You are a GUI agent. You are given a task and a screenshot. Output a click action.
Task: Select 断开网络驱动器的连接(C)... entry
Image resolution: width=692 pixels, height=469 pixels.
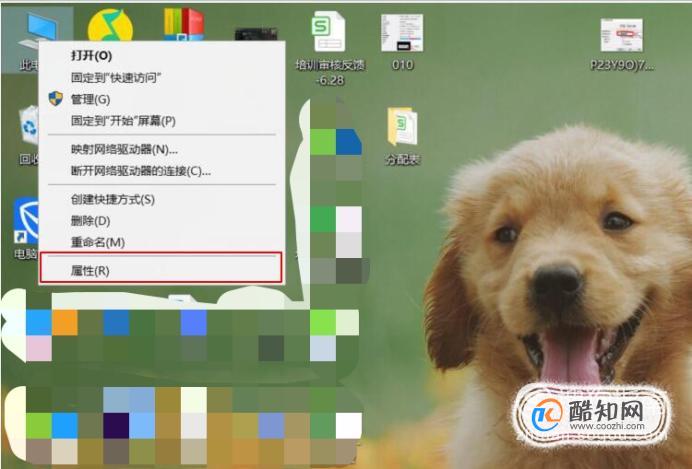(x=162, y=171)
